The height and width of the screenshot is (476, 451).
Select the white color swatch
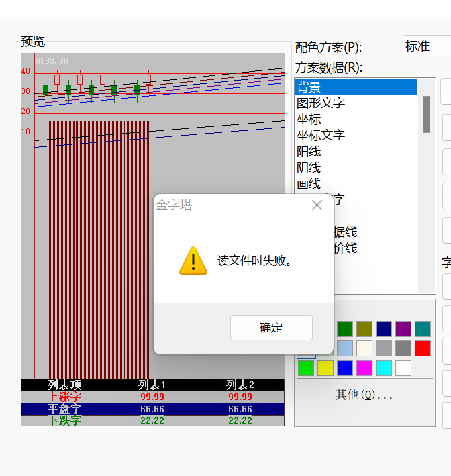point(403,368)
